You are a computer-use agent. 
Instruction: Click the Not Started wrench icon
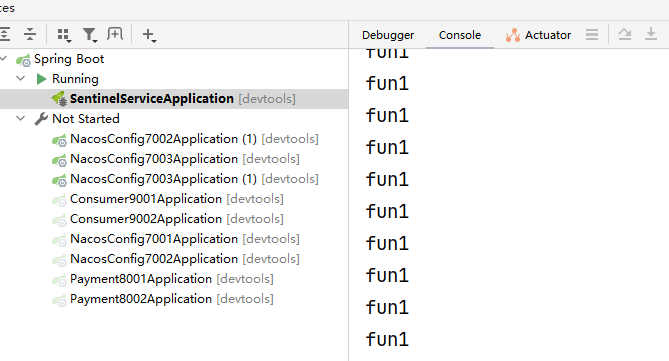(x=41, y=119)
